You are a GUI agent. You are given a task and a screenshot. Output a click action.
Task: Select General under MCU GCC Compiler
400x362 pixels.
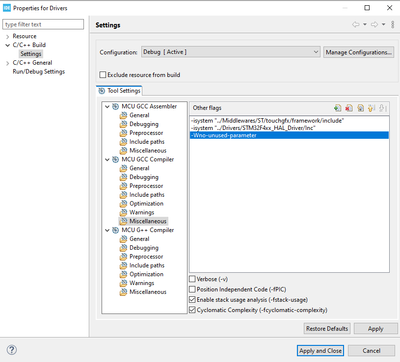139,168
